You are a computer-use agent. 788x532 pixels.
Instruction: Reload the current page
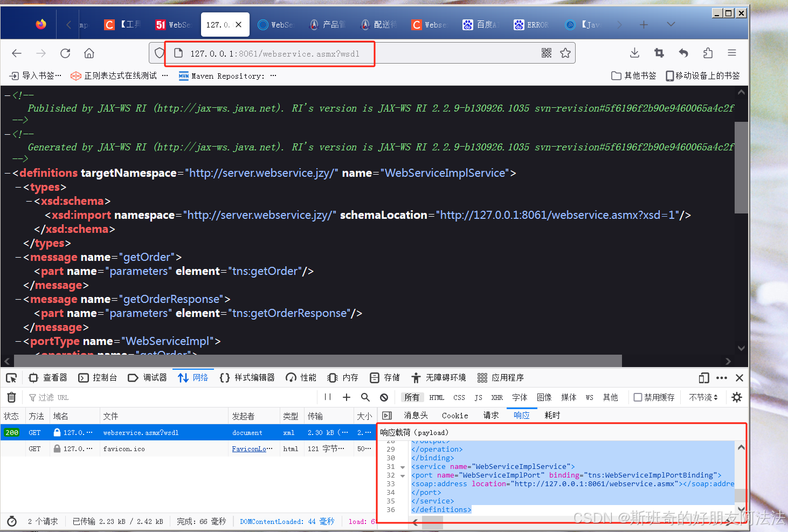[65, 52]
